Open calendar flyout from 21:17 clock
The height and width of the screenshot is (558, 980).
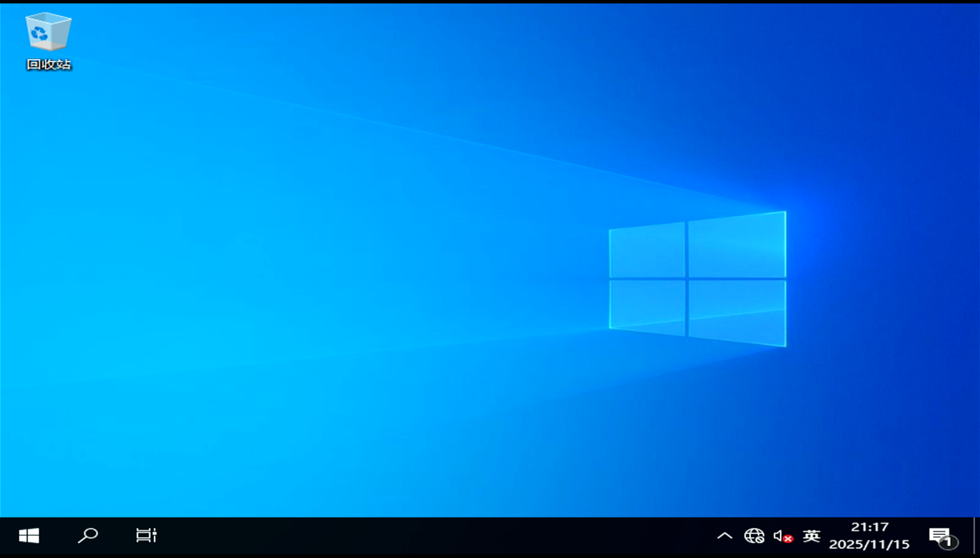[870, 527]
